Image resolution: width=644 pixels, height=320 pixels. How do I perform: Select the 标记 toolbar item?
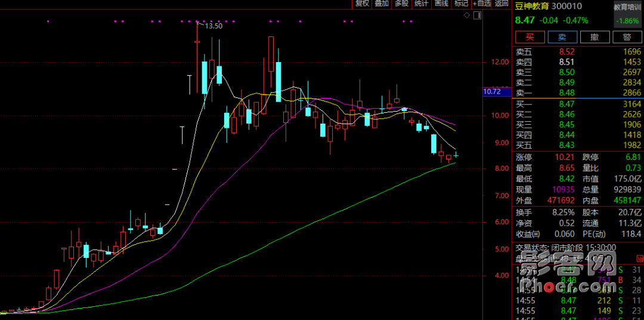tap(461, 4)
